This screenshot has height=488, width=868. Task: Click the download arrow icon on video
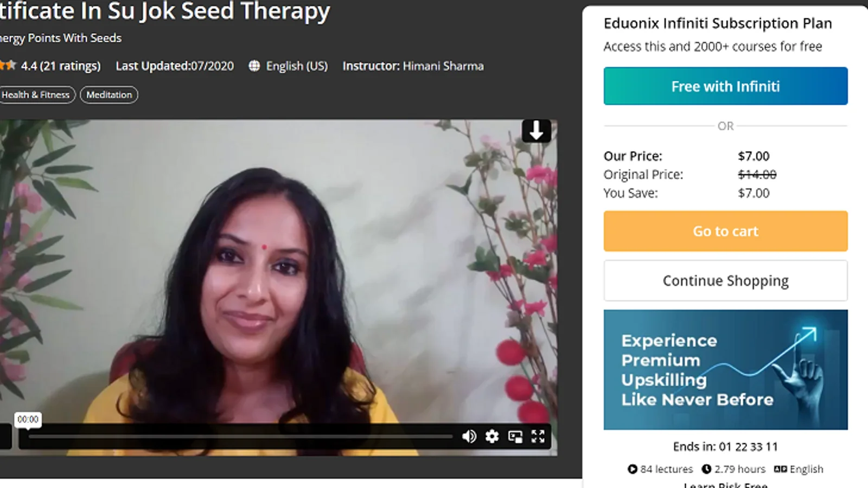537,131
